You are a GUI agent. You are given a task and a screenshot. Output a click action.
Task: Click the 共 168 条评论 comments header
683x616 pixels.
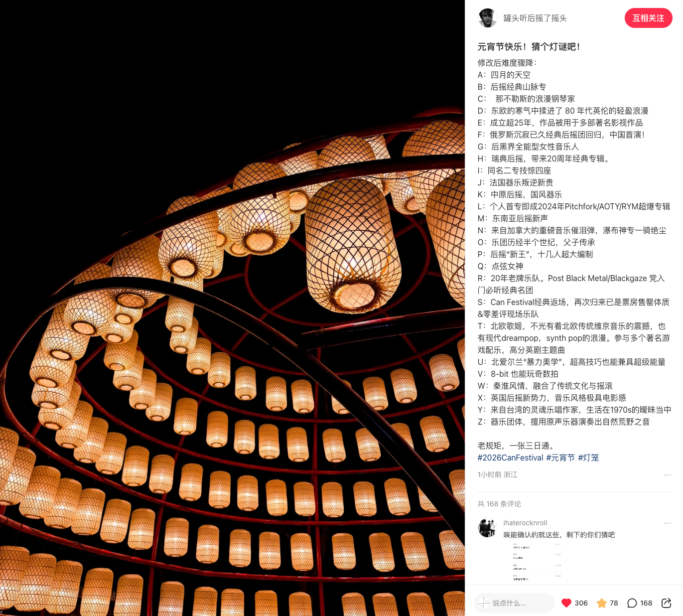coord(499,504)
